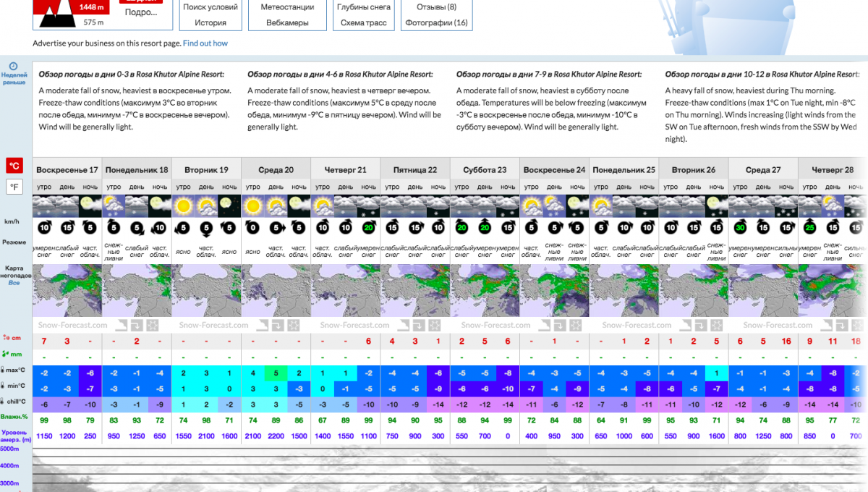Select the Среда 20 morning wind 0 icon
The height and width of the screenshot is (492, 868).
[x=253, y=229]
